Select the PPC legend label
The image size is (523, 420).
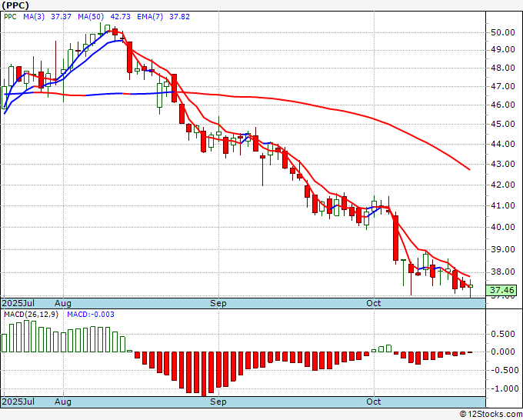[10, 17]
